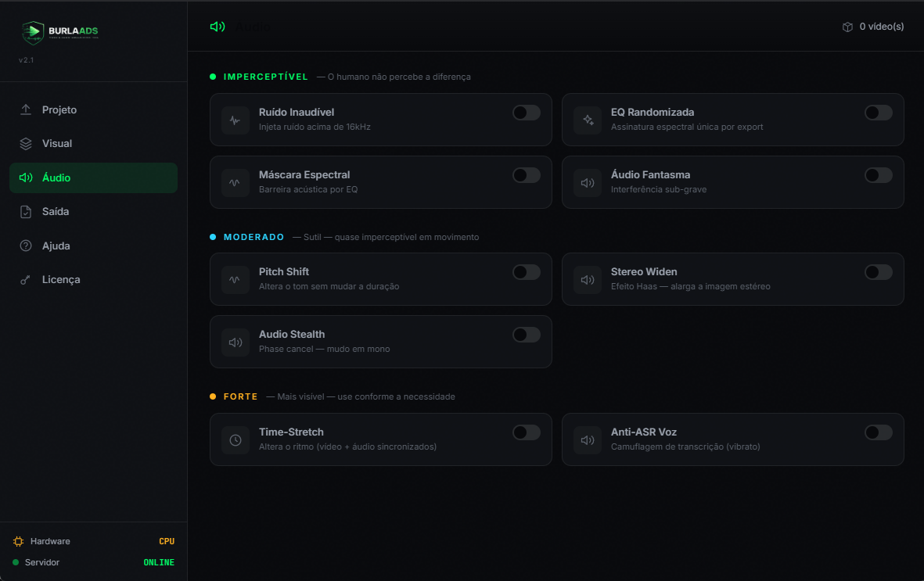Open the Ajuda page

93,246
